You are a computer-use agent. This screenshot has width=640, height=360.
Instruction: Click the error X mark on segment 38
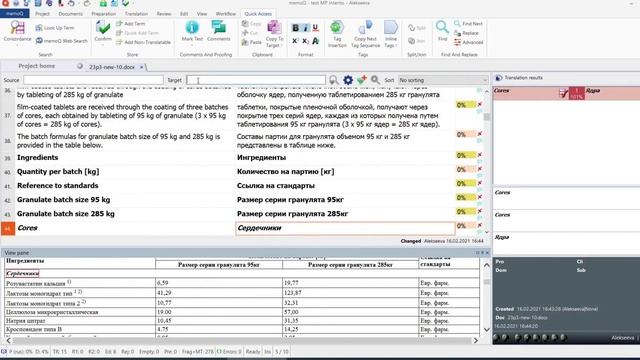tap(480, 134)
